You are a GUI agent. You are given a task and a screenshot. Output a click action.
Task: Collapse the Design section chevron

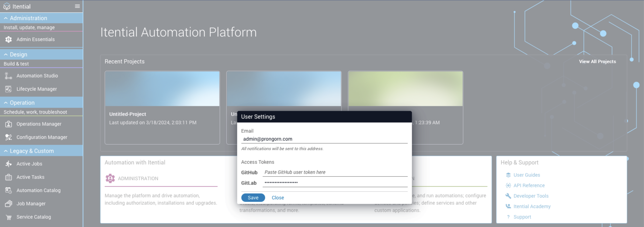coord(6,55)
